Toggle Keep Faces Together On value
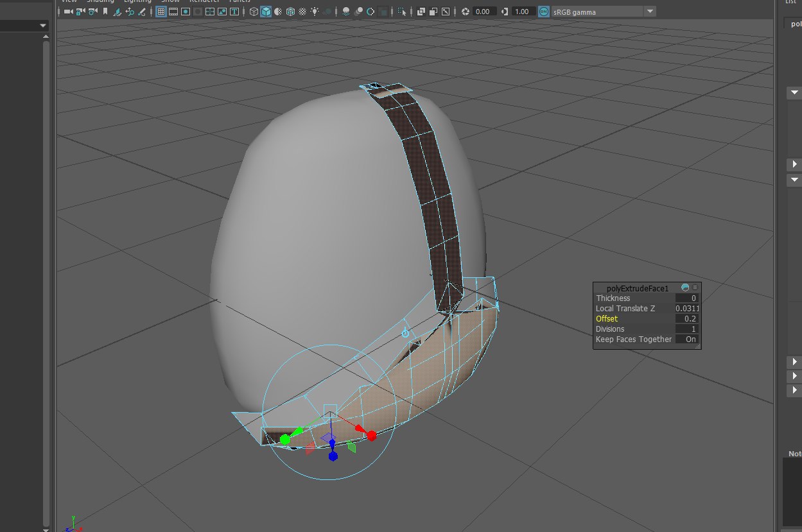Viewport: 802px width, 532px height. 686,339
